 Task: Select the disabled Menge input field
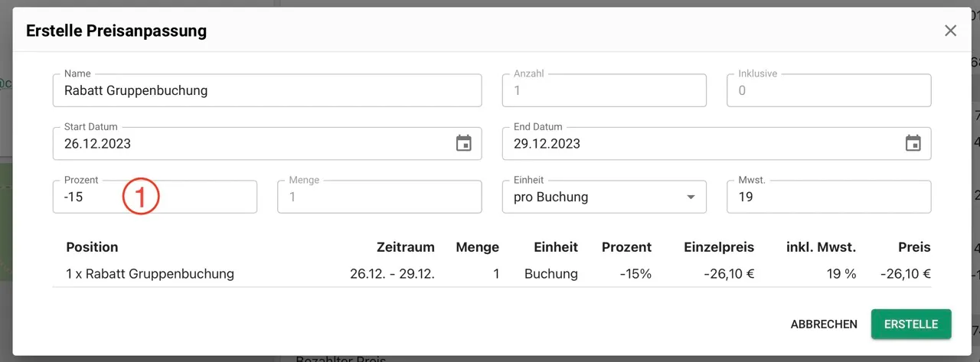pyautogui.click(x=380, y=197)
